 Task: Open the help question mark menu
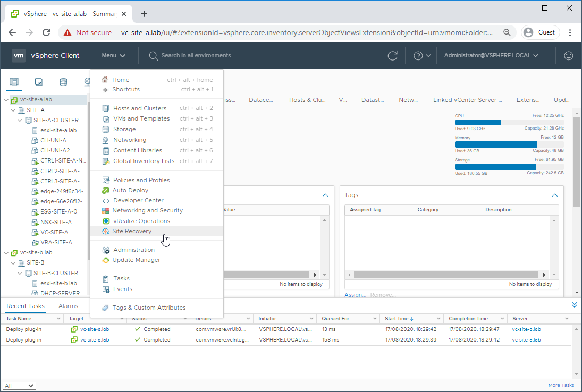[x=422, y=56]
